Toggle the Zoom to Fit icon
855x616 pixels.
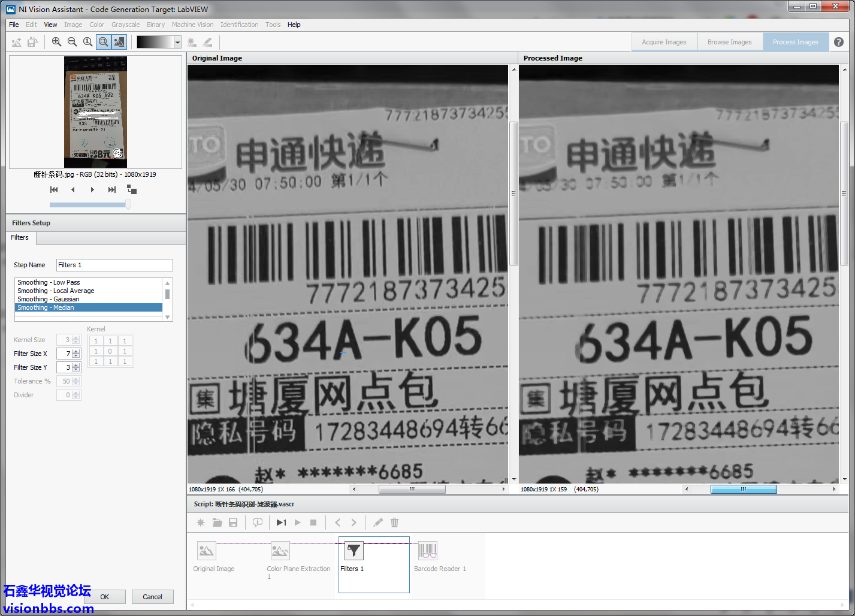[103, 42]
